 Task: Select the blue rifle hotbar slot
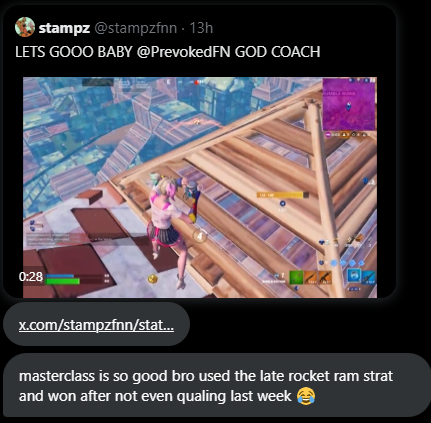[369, 277]
